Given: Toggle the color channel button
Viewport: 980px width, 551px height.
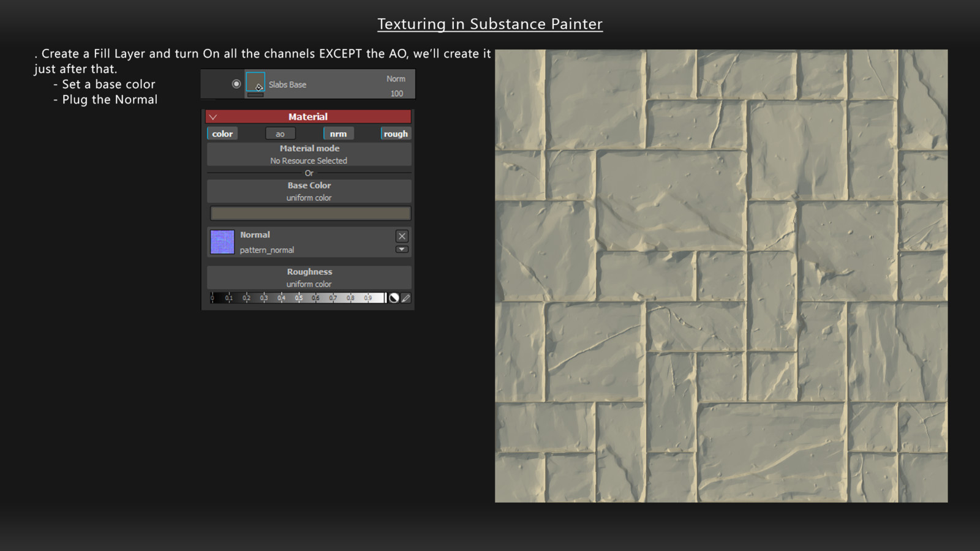Looking at the screenshot, I should pyautogui.click(x=222, y=133).
